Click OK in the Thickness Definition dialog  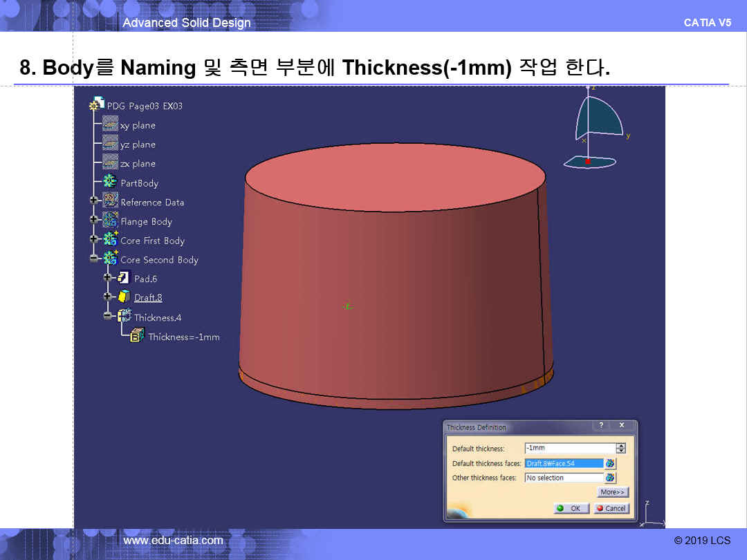(572, 508)
